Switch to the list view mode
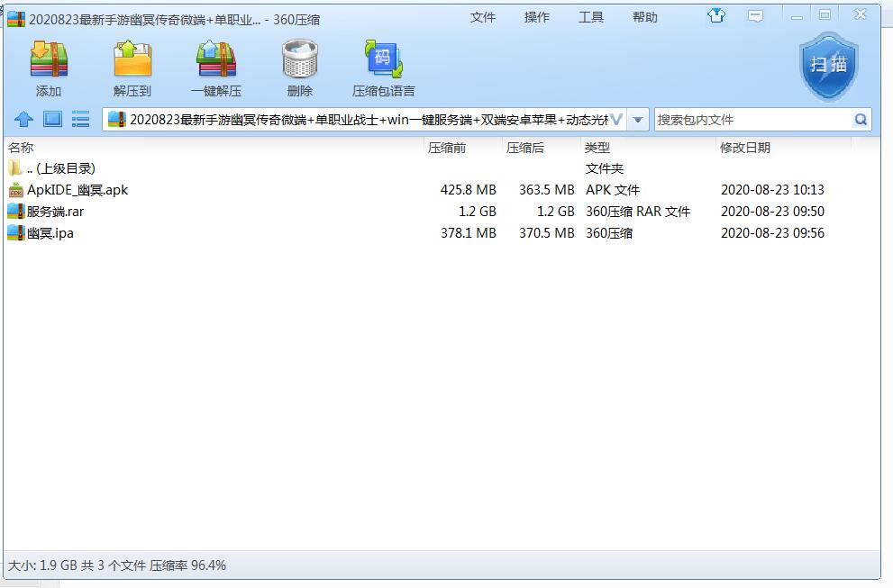Screen dimensions: 893x588 point(81,120)
